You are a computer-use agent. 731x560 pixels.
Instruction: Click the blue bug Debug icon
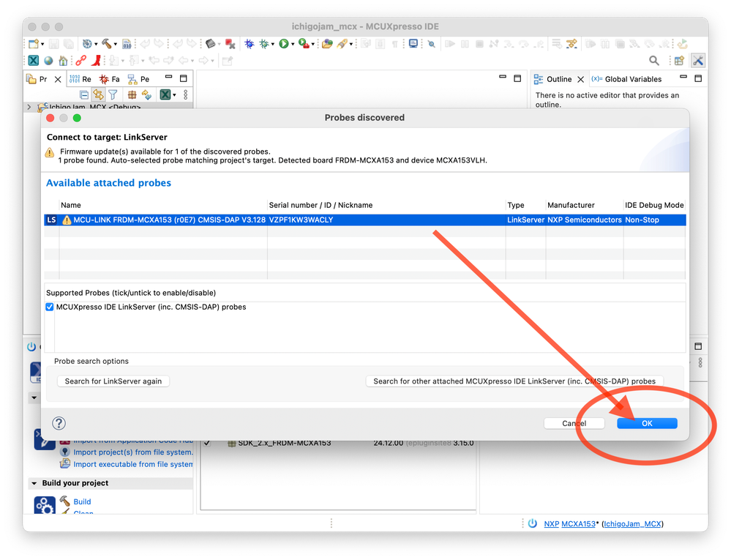tap(250, 44)
